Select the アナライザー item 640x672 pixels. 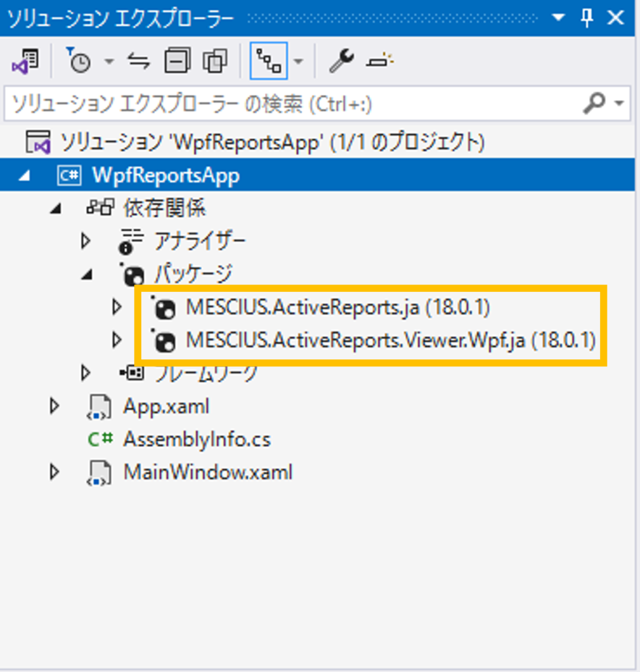pos(199,241)
